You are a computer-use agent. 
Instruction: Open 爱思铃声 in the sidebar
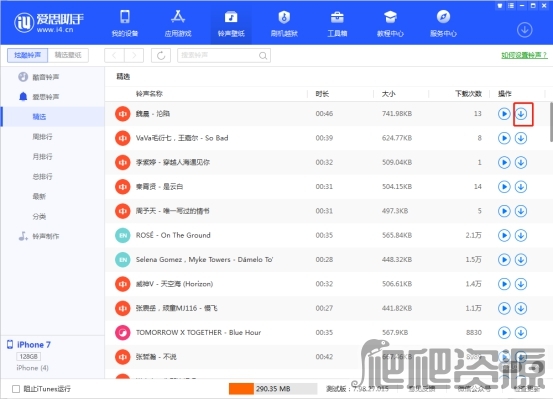point(45,97)
